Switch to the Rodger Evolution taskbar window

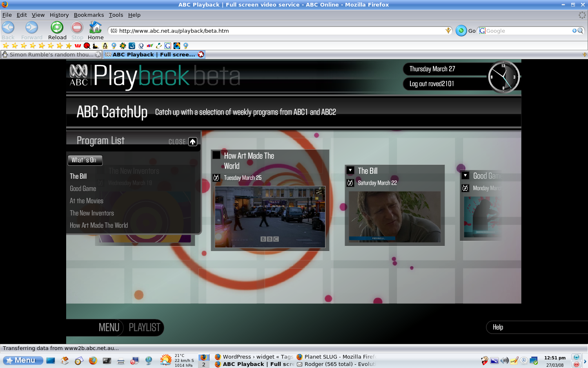[336, 364]
